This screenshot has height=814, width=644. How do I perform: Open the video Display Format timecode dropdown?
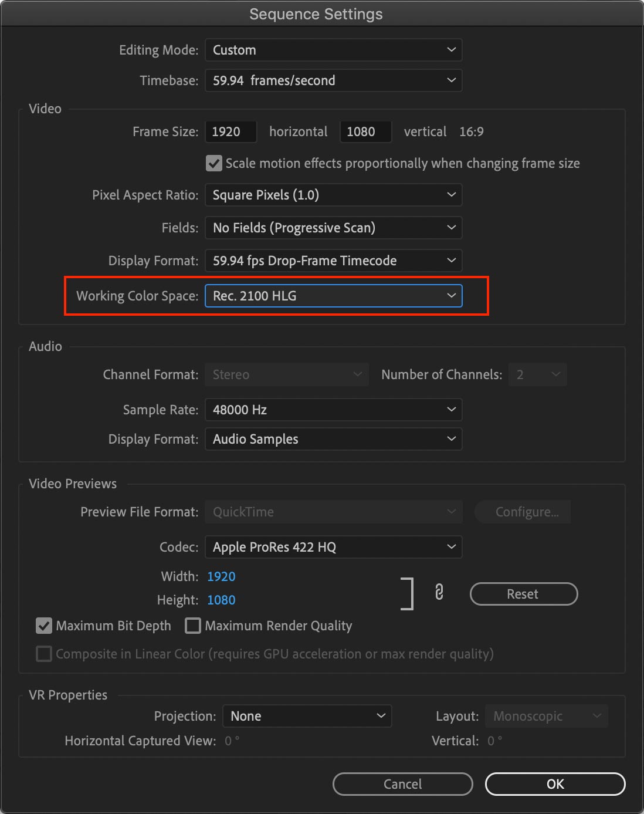(334, 261)
